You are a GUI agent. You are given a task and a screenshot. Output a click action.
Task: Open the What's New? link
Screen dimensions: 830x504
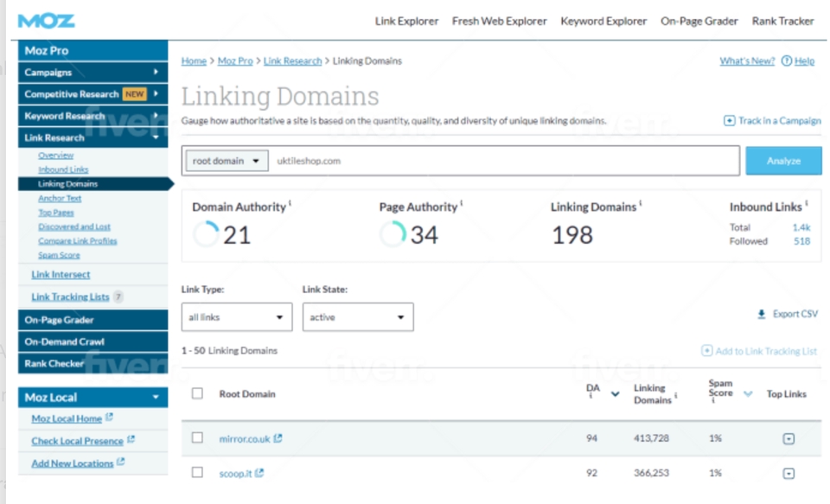click(747, 61)
